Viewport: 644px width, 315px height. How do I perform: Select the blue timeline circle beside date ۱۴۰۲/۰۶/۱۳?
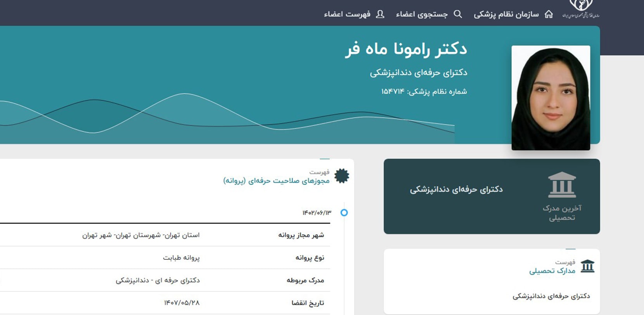click(x=344, y=212)
